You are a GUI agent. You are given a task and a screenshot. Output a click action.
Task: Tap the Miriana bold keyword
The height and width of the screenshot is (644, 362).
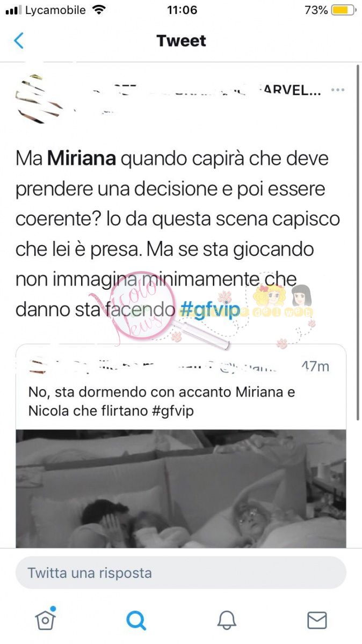(81, 159)
